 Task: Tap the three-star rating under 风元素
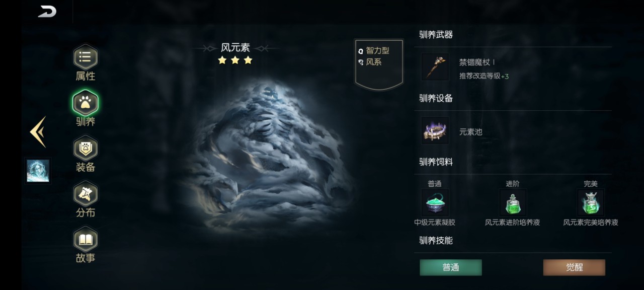(235, 60)
